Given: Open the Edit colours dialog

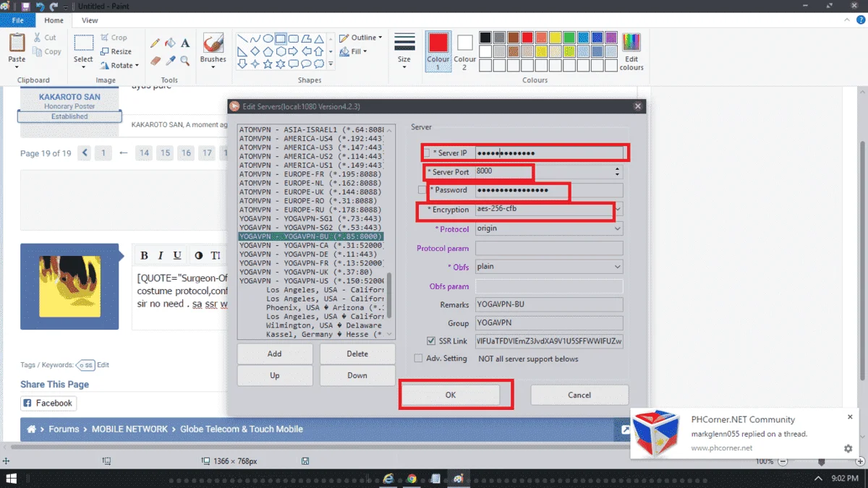Looking at the screenshot, I should click(x=631, y=51).
